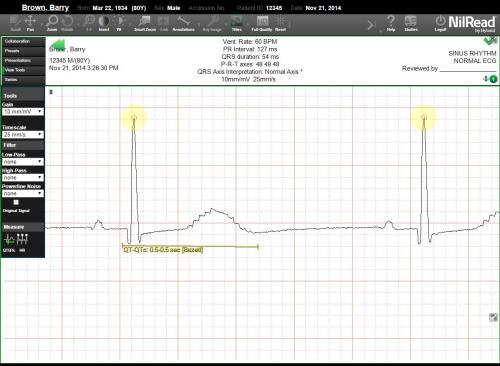
Task: Switch to the Presets tab
Action: coord(23,51)
